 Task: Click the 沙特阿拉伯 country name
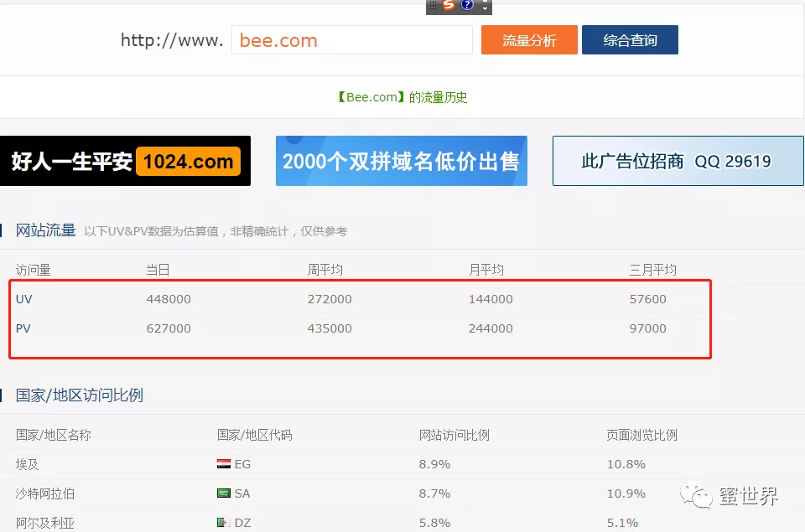click(x=45, y=493)
